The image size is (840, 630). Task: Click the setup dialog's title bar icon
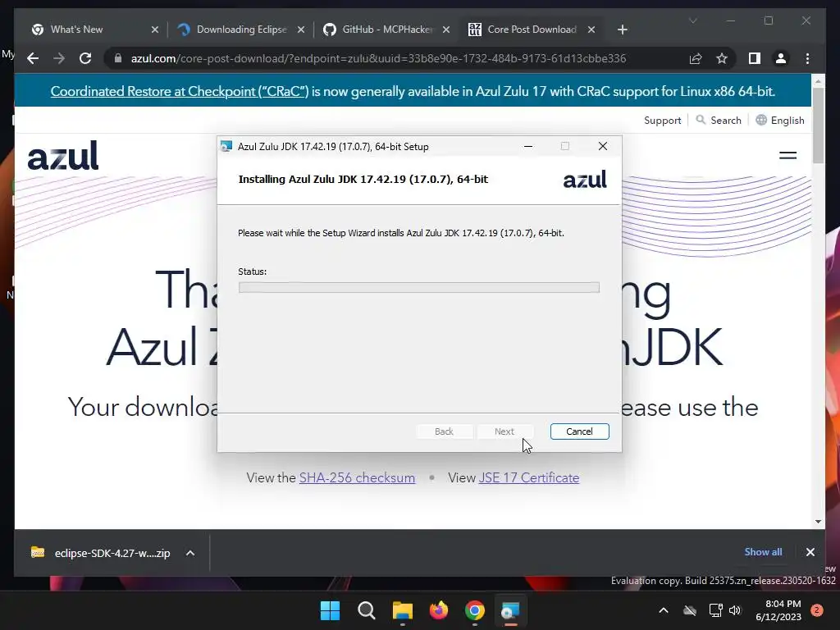[x=226, y=146]
